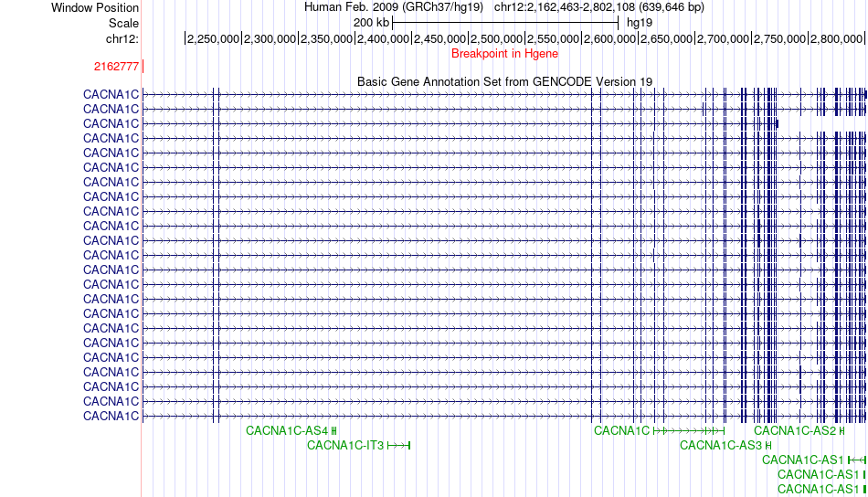Click the red breakpoint marker line

coord(143,67)
